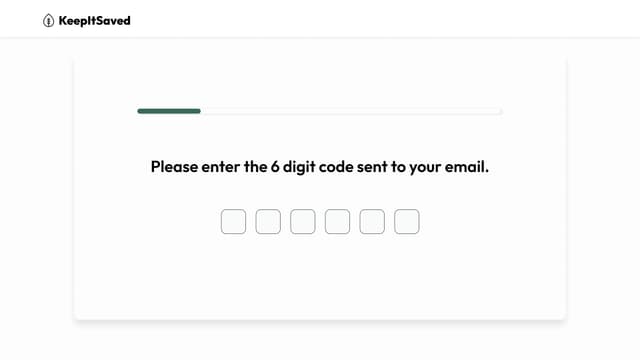Click page background beneath the white card
The image size is (640, 360).
(x=320, y=341)
